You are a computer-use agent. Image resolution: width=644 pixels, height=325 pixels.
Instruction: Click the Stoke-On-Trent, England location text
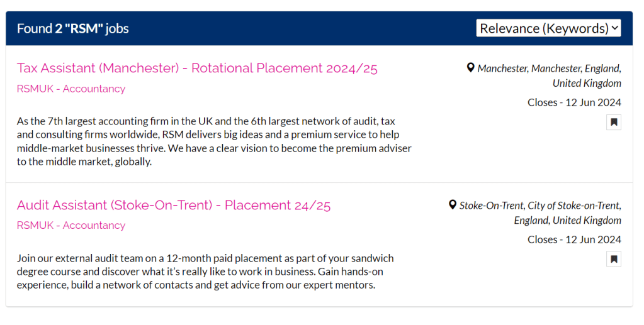click(x=540, y=212)
